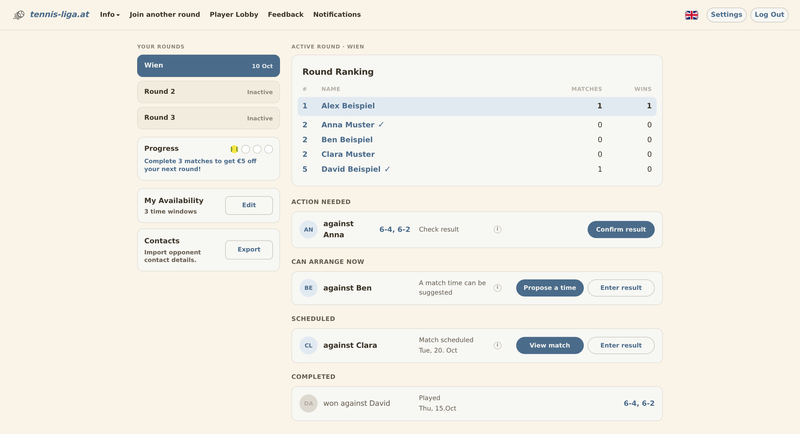Click 6-4, 6-2 score in completed match
Image resolution: width=800 pixels, height=434 pixels.
(x=639, y=403)
